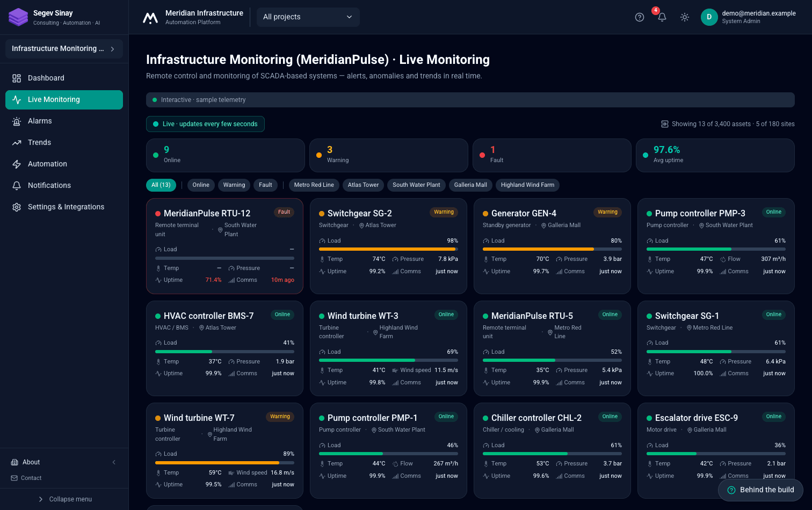Click the location pin icon beside Atlas Tower on Switchgear SG-2
Screen dimensions: 812x510
pyautogui.click(x=362, y=225)
